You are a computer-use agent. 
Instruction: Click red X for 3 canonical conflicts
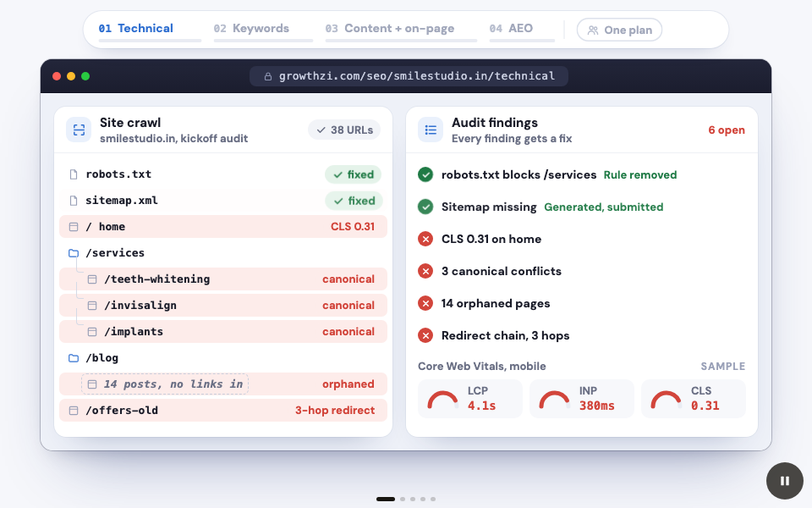click(x=425, y=271)
